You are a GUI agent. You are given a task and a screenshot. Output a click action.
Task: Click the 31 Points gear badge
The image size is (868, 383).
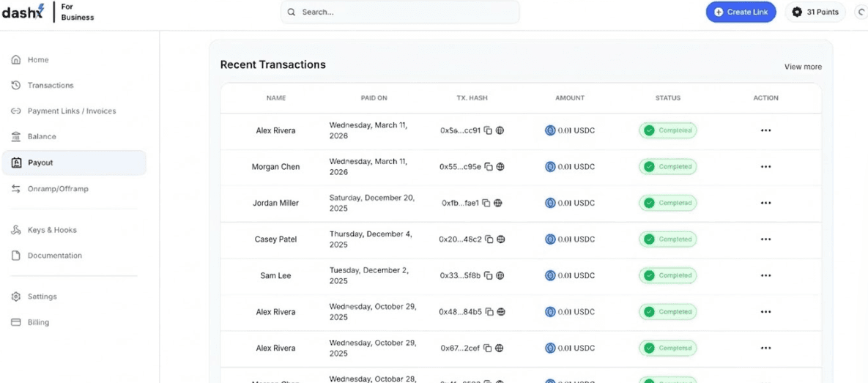(815, 12)
